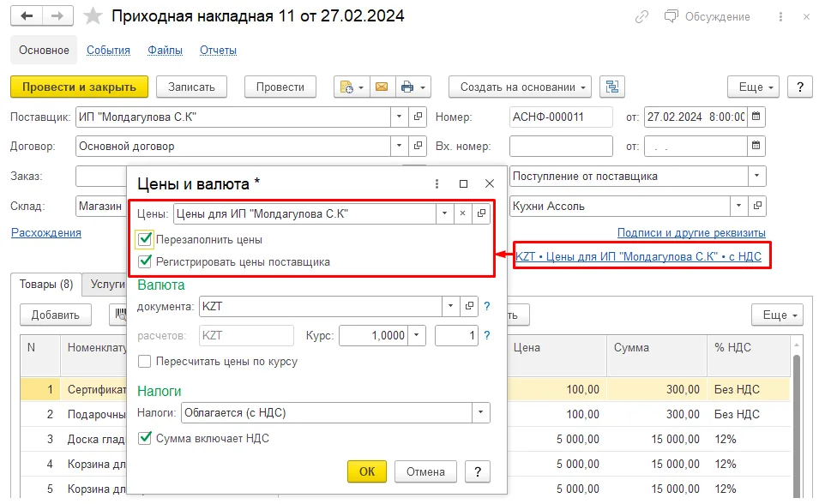Confirm the dialog with OK
The image size is (819, 504).
367,471
